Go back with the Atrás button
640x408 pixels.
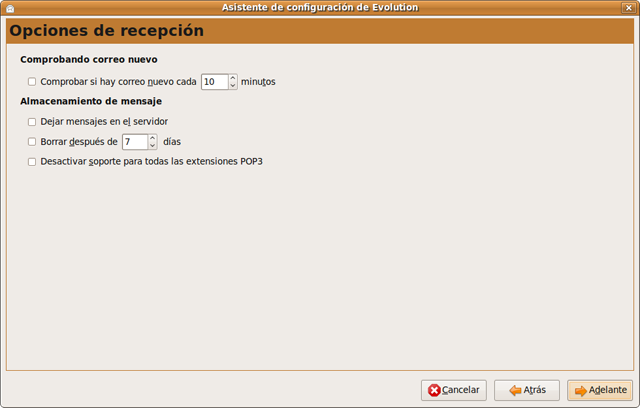tap(528, 390)
